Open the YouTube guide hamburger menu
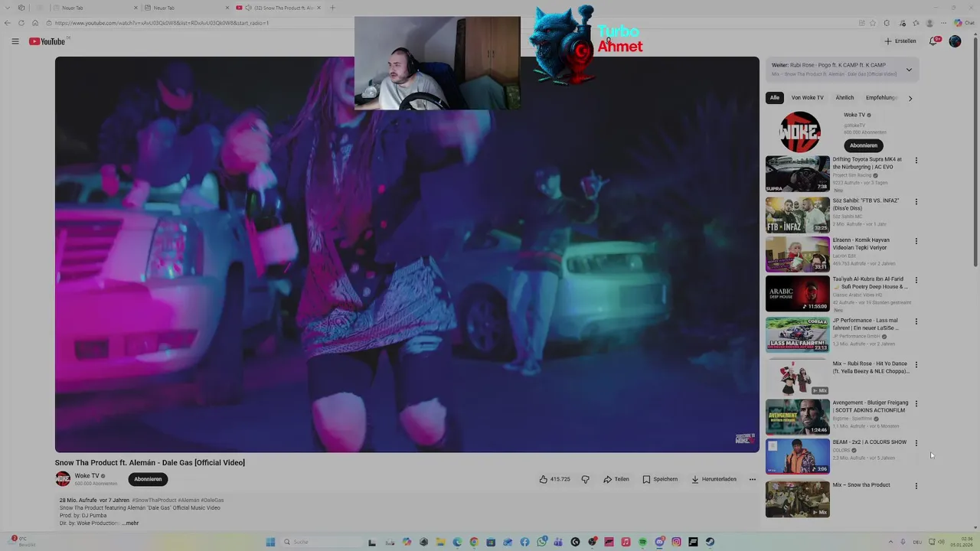This screenshot has width=980, height=551. pyautogui.click(x=15, y=41)
